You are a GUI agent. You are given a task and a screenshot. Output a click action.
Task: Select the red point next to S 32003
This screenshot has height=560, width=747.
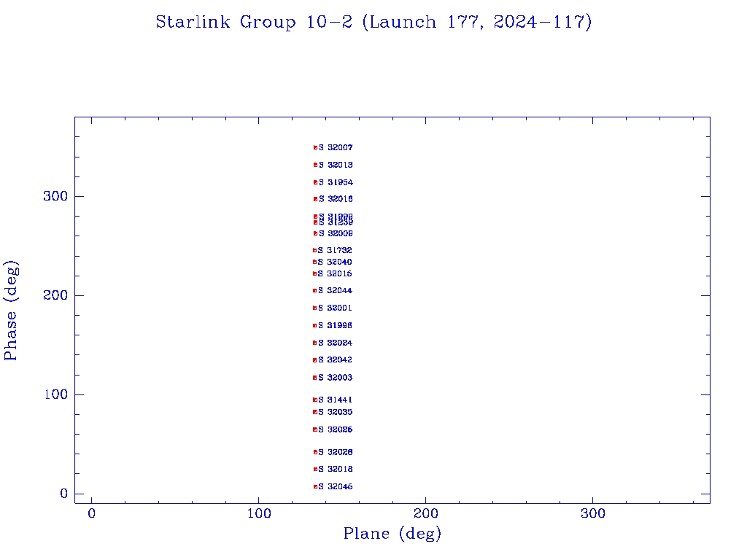coord(315,378)
